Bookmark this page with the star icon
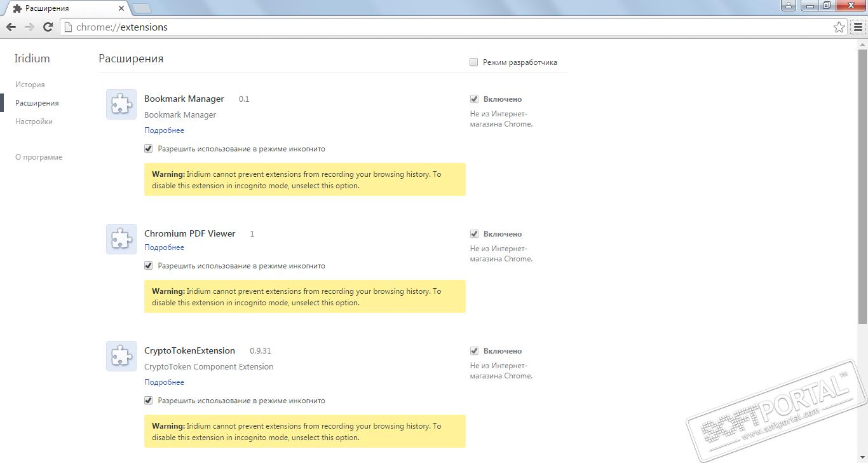The width and height of the screenshot is (868, 463). (839, 27)
